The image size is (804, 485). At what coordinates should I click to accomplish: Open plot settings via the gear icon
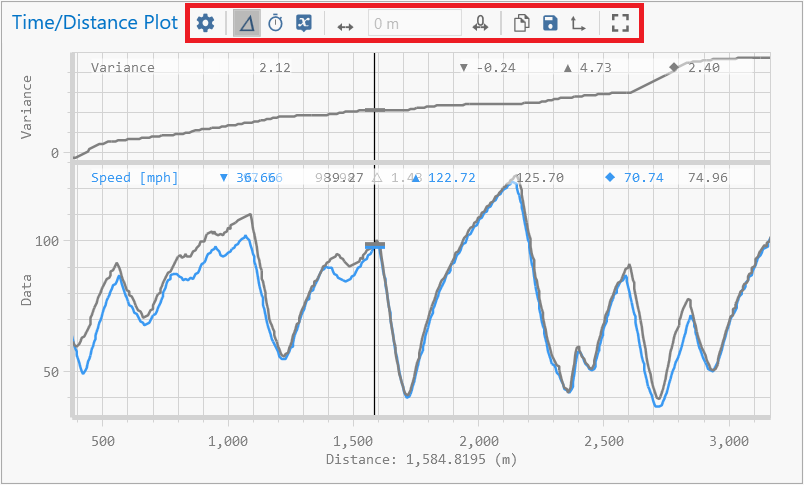click(x=205, y=23)
